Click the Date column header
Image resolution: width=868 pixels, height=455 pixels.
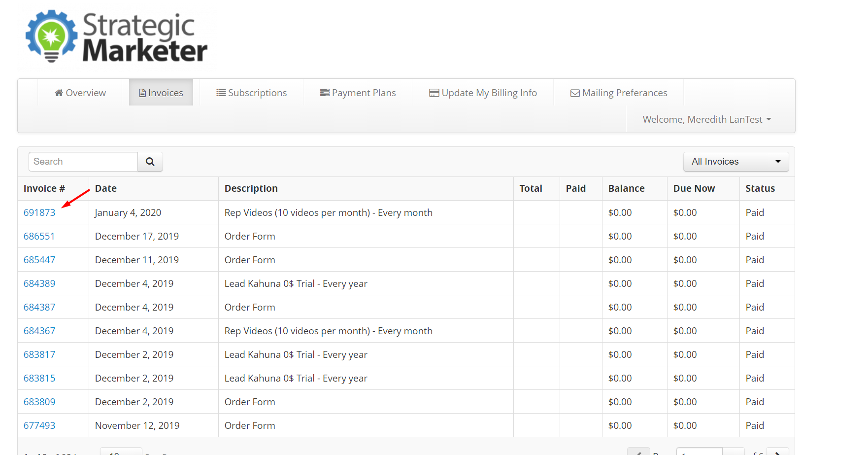click(106, 188)
